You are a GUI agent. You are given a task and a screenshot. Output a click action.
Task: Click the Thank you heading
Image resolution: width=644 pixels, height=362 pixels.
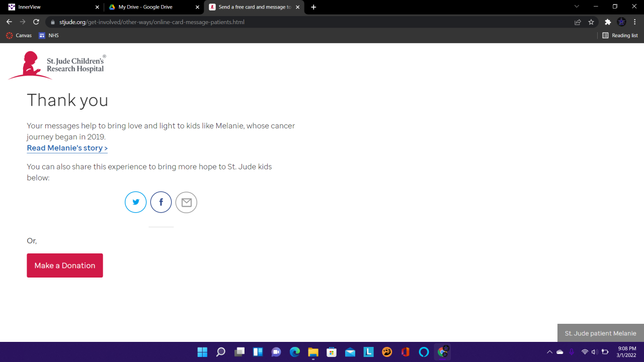(67, 100)
